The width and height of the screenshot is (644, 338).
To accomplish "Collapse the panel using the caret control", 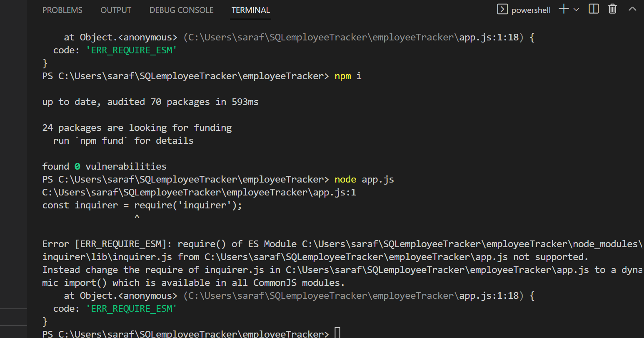I will (x=632, y=9).
